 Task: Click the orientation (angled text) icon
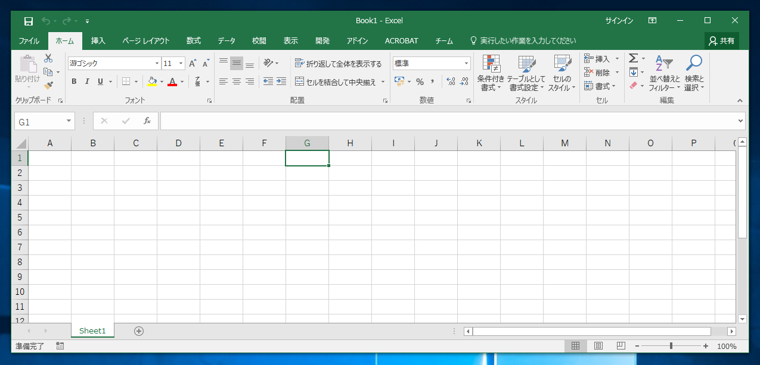[x=268, y=63]
